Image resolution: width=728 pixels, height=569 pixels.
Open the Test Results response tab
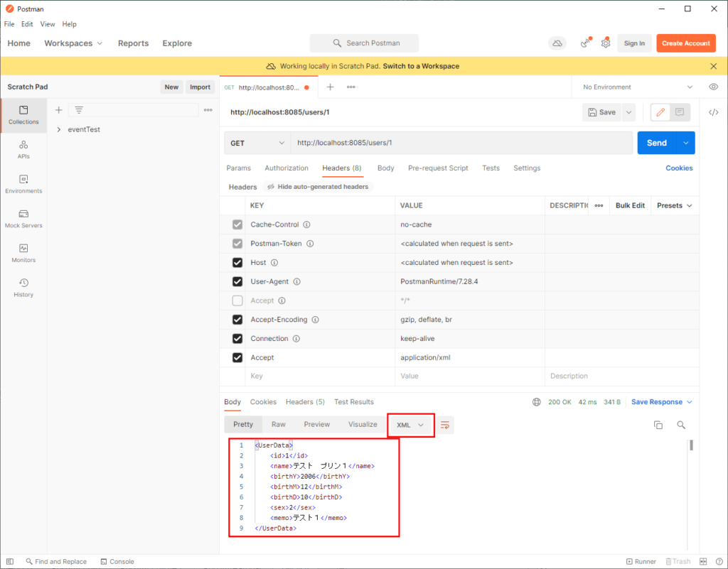[x=353, y=402]
